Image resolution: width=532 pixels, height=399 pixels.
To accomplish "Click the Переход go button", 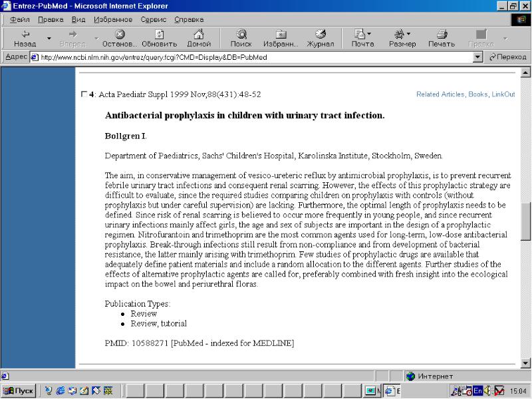I will coord(507,57).
